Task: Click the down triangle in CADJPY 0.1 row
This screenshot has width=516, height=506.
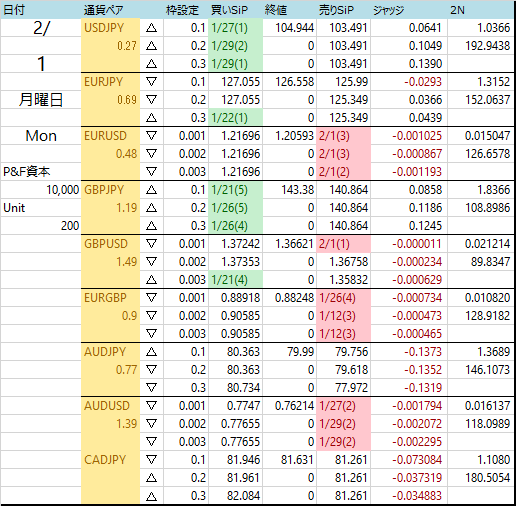Action: tap(152, 460)
